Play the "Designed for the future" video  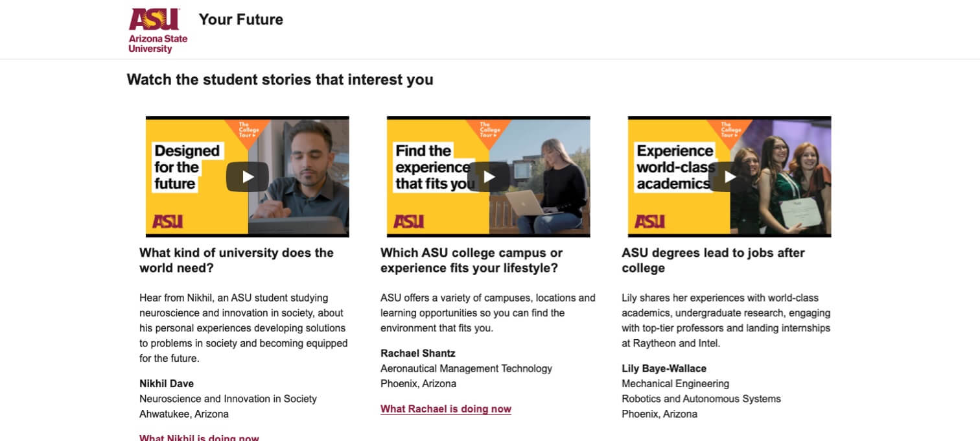tap(247, 176)
